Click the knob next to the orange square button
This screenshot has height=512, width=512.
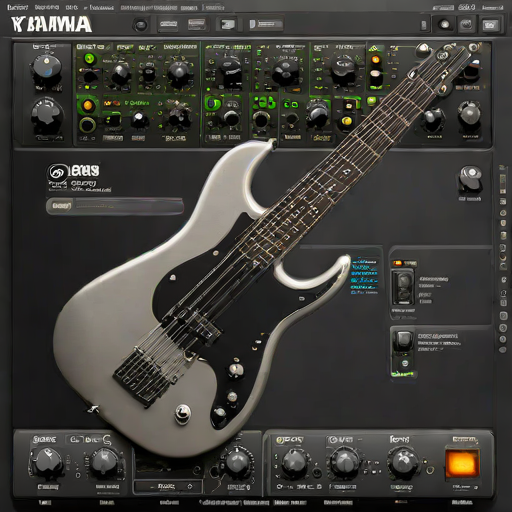pos(404,462)
